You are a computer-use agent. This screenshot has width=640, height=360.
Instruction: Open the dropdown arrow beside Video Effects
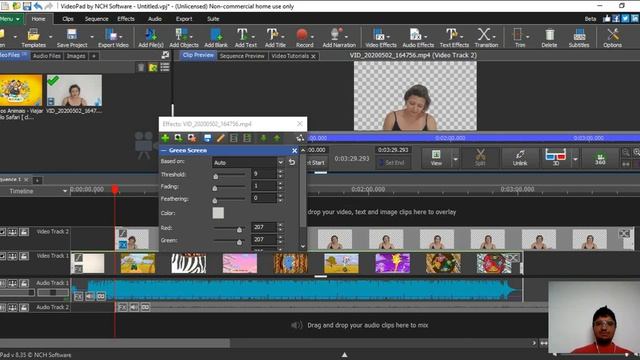click(x=388, y=36)
